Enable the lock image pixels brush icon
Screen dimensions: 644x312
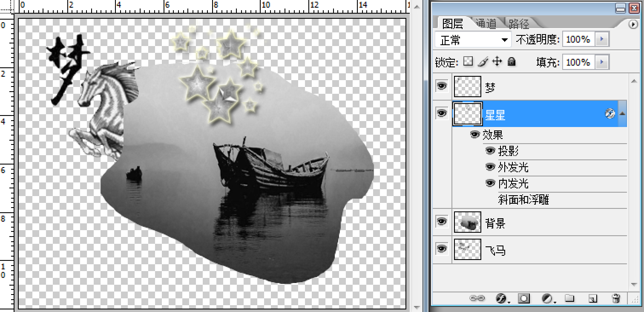click(482, 62)
